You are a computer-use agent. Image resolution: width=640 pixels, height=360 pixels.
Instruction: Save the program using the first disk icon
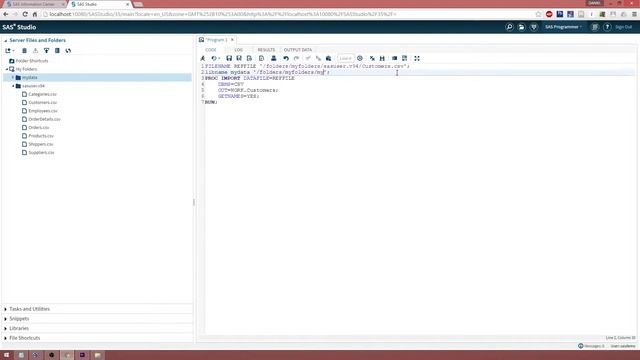point(229,58)
